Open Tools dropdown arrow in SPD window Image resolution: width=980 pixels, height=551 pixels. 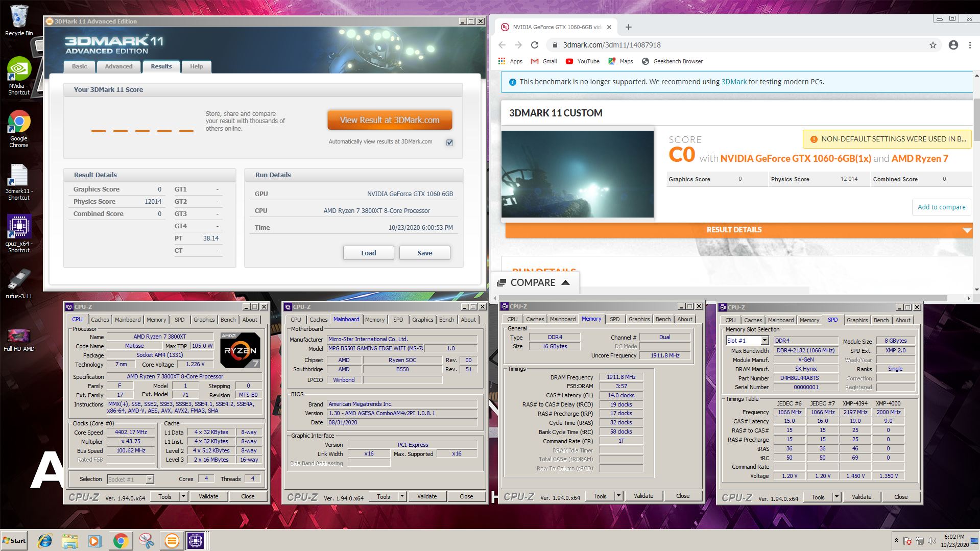pos(836,497)
